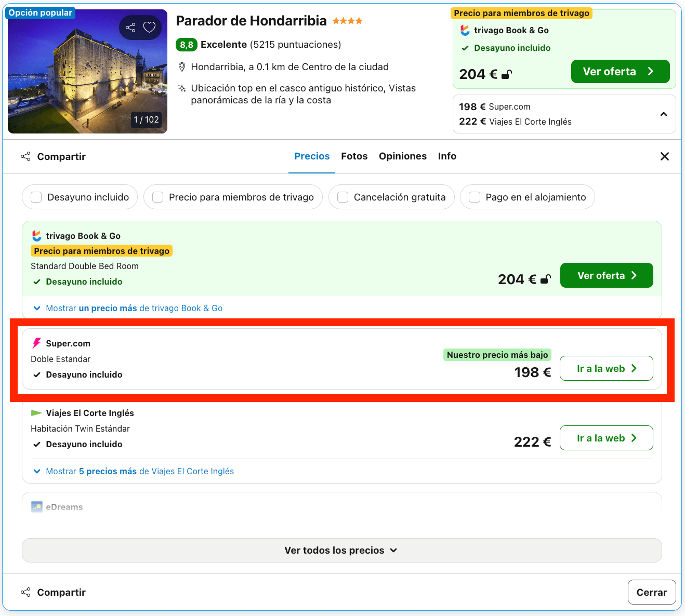Check the Cancelación gratuita filter
685x616 pixels.
343,197
